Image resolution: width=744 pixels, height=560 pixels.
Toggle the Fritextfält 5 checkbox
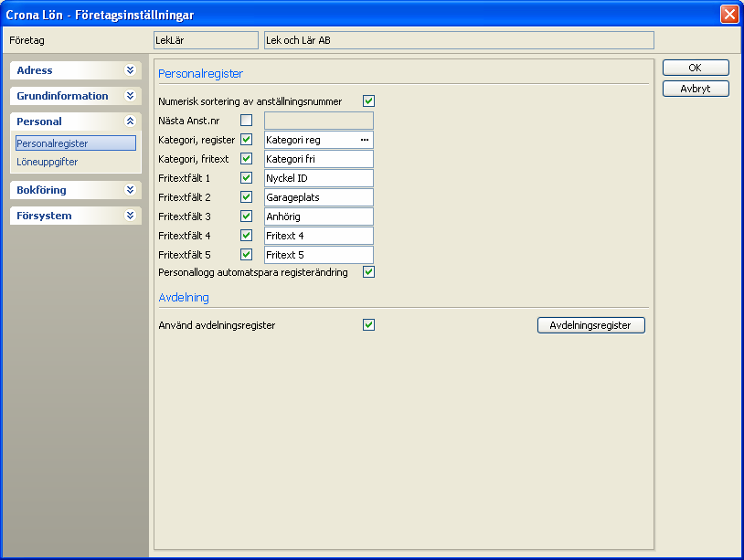point(246,255)
